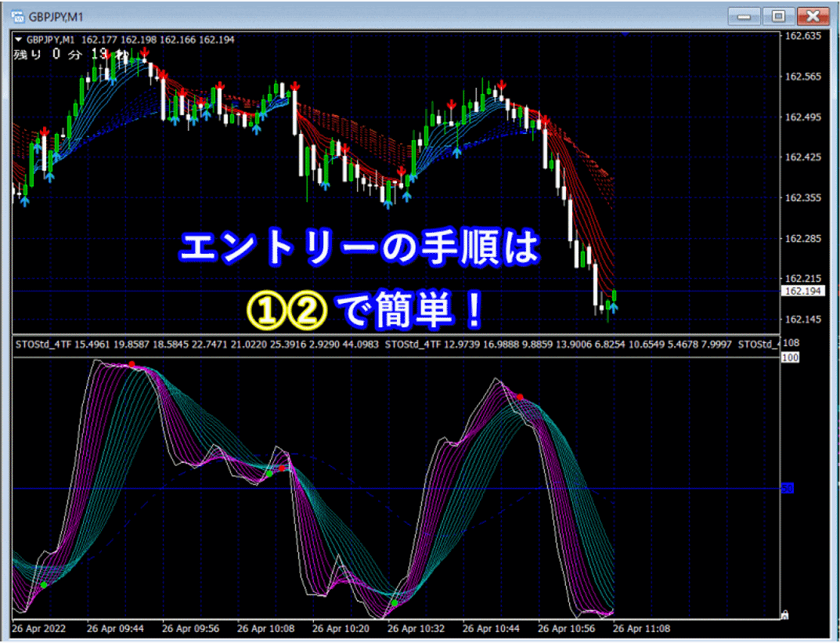
Task: Click the 26 Apr 2022 date label
Action: coord(38,628)
